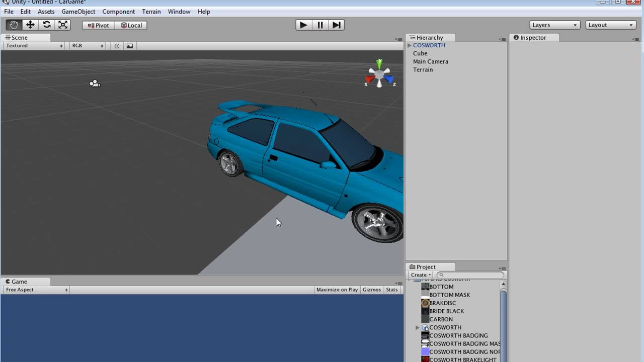This screenshot has width=644, height=362.
Task: Switch to the Scene tab
Action: point(25,38)
